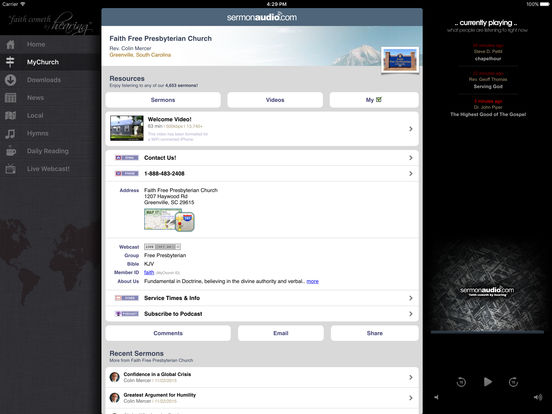Tap the Email button
Viewport: 552px width, 414px height.
point(281,333)
